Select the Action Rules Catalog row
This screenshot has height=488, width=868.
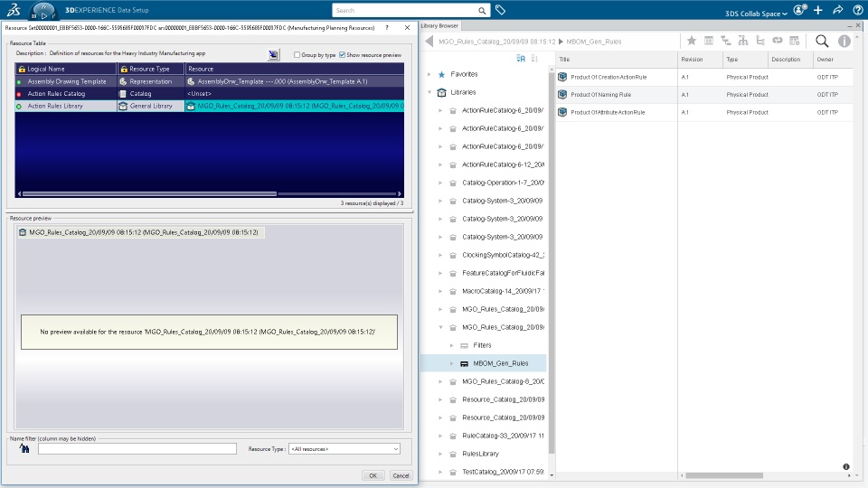[209, 93]
